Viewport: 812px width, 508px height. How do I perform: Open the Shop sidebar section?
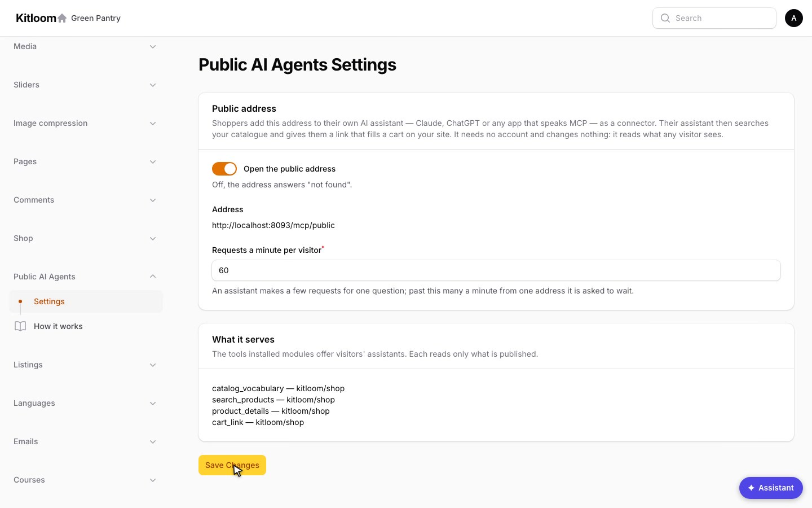[x=86, y=238]
